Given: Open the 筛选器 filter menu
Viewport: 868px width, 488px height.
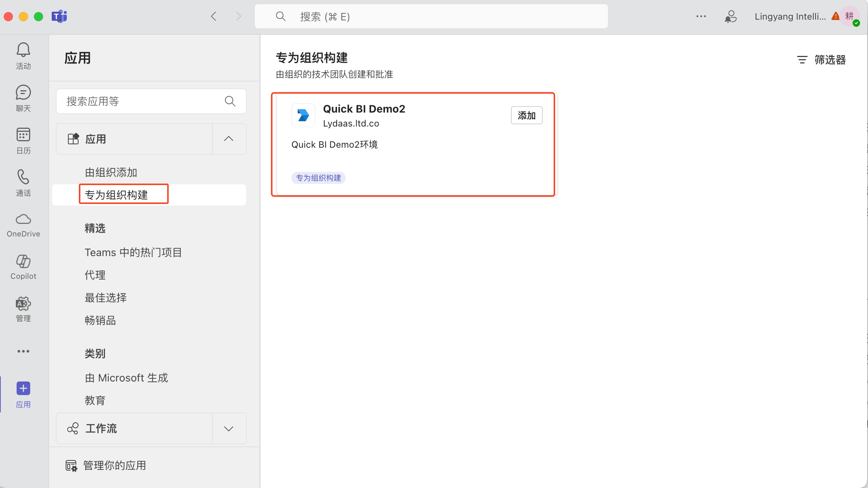Looking at the screenshot, I should pyautogui.click(x=821, y=60).
